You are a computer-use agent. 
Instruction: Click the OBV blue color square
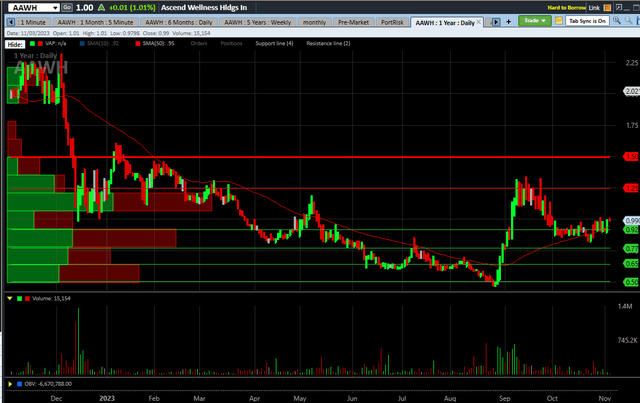coord(19,384)
